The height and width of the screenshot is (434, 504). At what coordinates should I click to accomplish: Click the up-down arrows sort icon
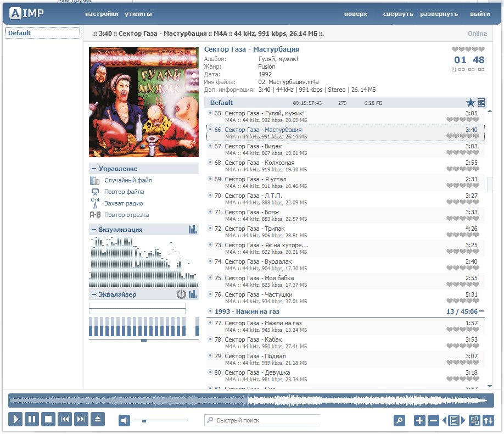click(489, 420)
